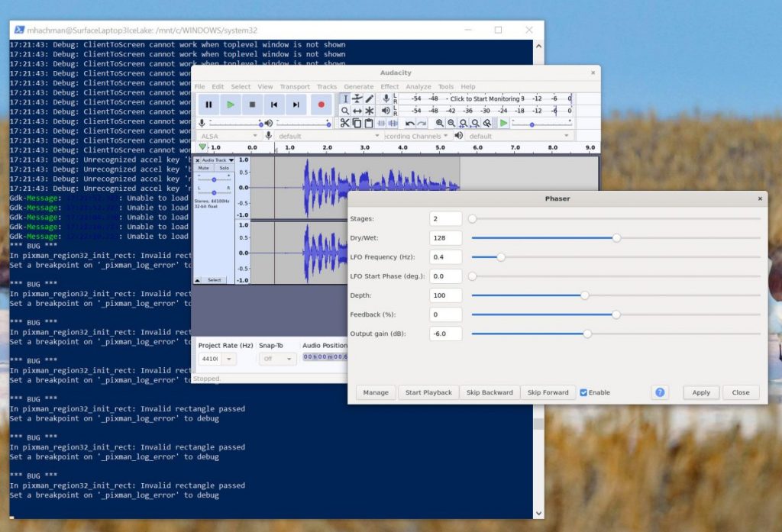Click the Apply button in Phaser
Screen dimensions: 782x532
point(701,393)
